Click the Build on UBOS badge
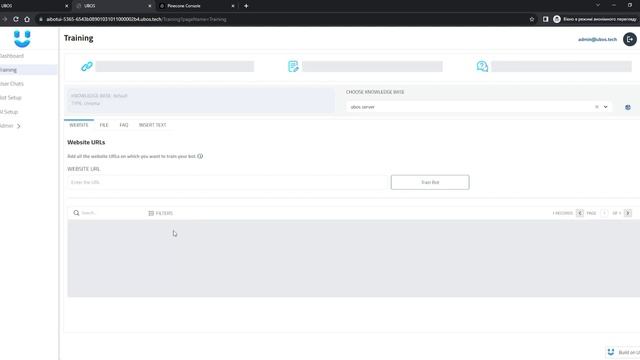 [622, 352]
